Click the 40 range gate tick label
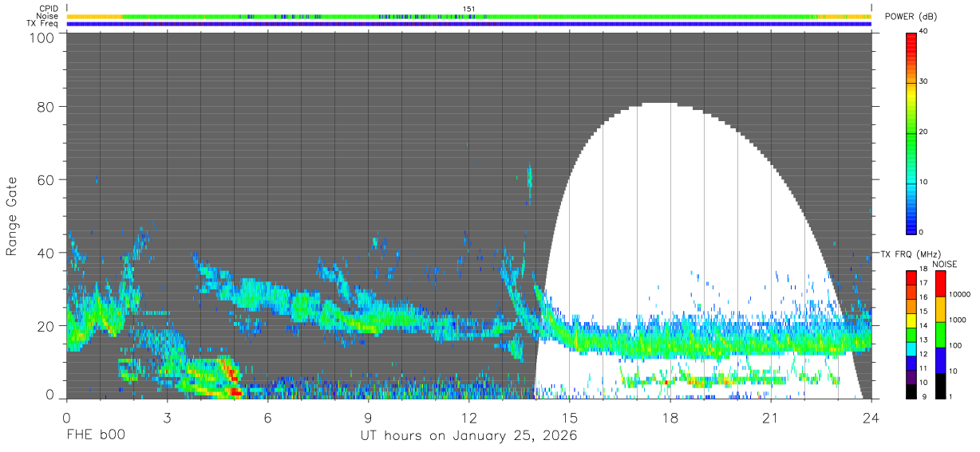 click(x=45, y=253)
